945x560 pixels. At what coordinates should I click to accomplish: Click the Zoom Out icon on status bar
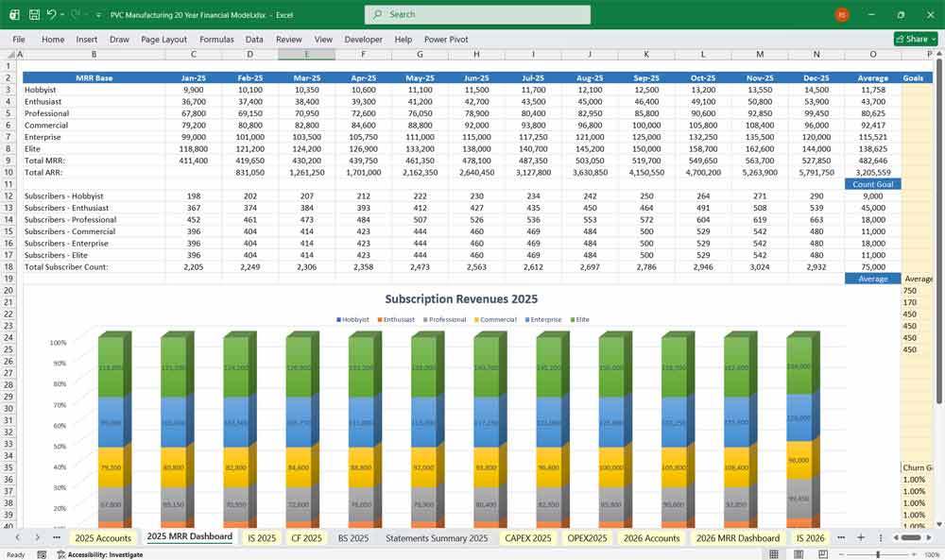[x=841, y=552]
